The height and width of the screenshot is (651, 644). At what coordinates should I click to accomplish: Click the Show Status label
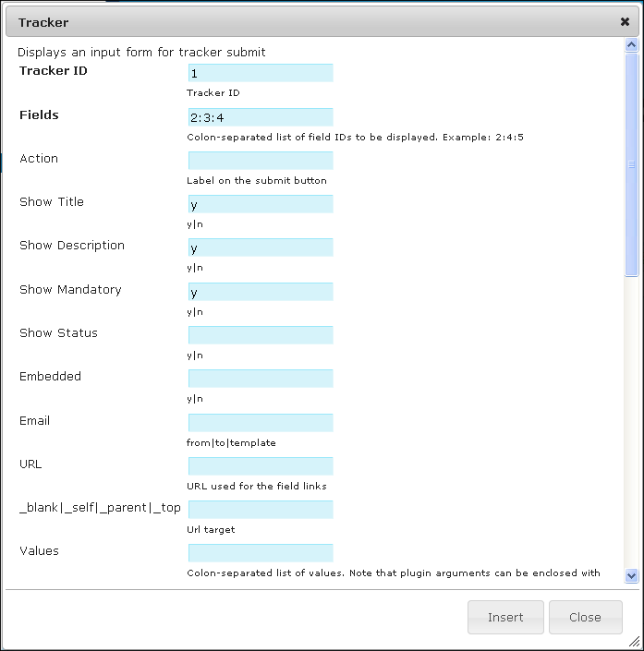pyautogui.click(x=58, y=333)
